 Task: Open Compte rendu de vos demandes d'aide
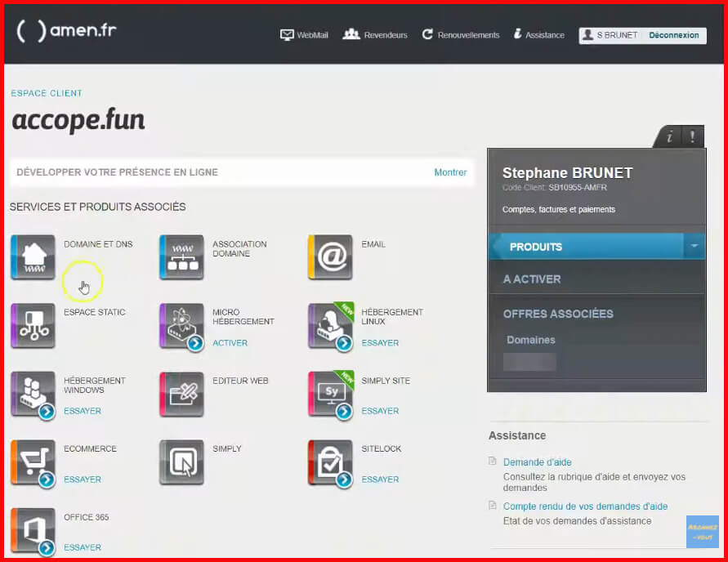click(x=585, y=506)
